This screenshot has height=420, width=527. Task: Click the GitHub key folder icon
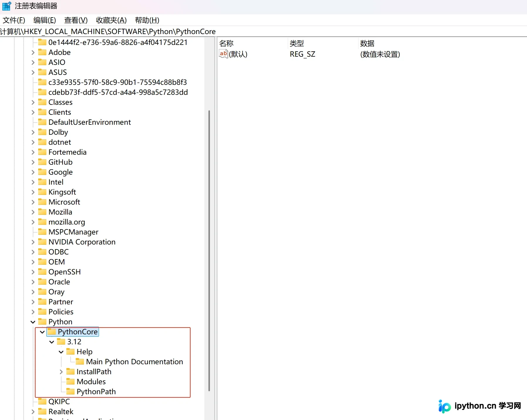coord(42,162)
